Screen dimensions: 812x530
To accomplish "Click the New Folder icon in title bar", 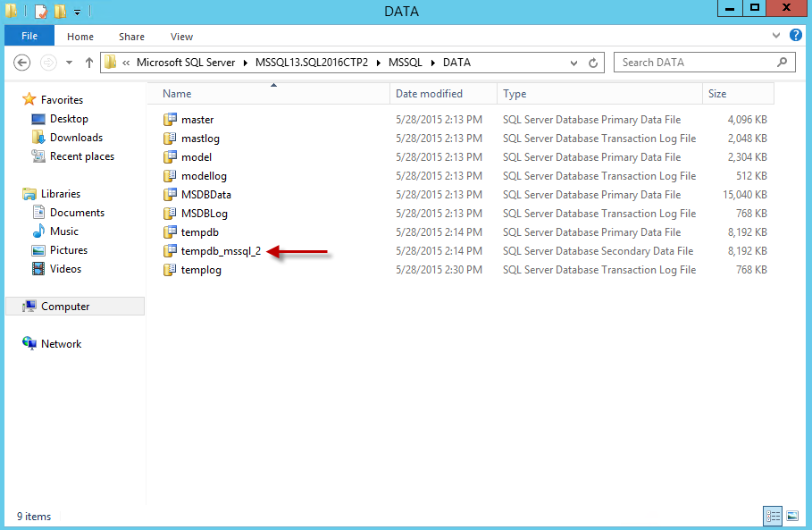I will tap(60, 12).
